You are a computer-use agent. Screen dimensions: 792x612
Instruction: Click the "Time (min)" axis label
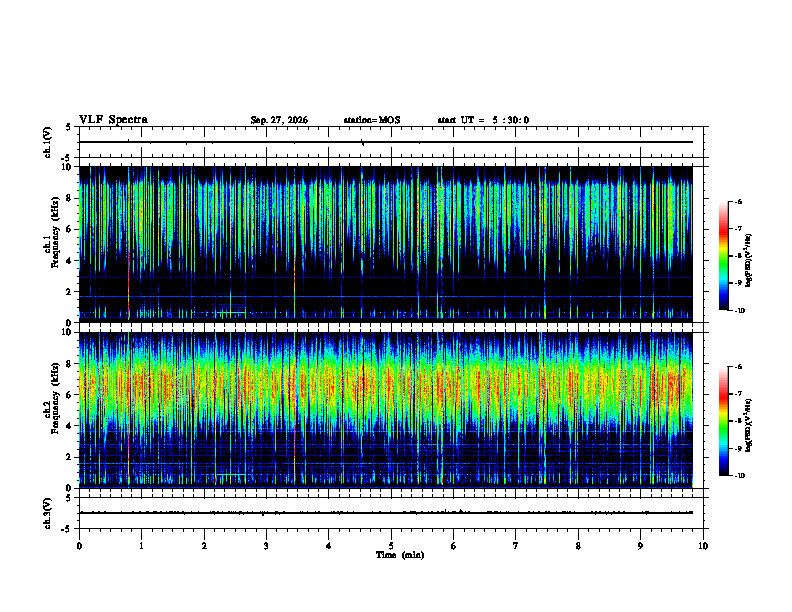coord(400,555)
